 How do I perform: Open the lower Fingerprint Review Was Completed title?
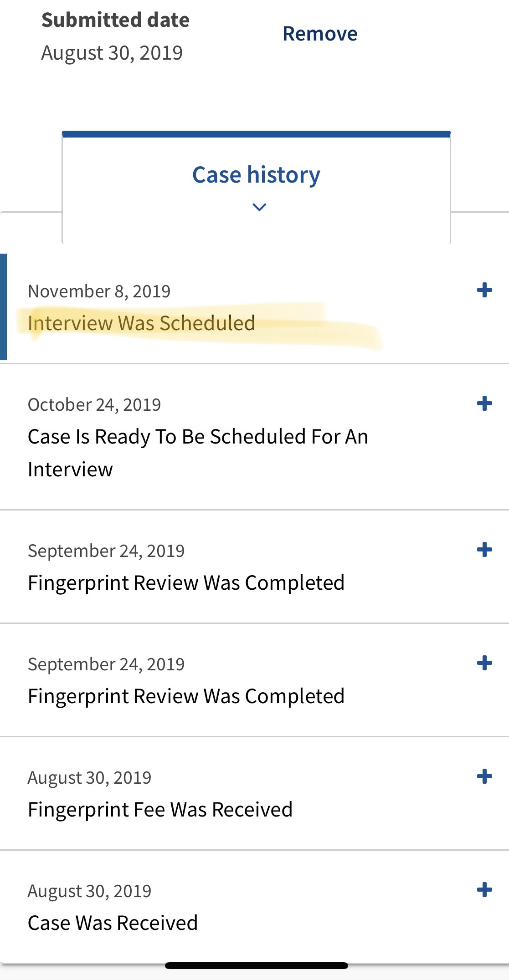point(186,696)
